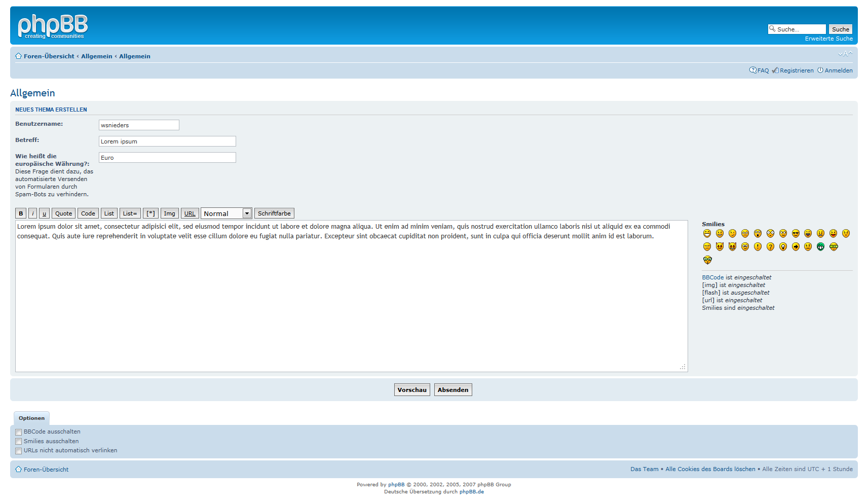The image size is (868, 503).
Task: Insert the black arrow smiley
Action: point(796,247)
